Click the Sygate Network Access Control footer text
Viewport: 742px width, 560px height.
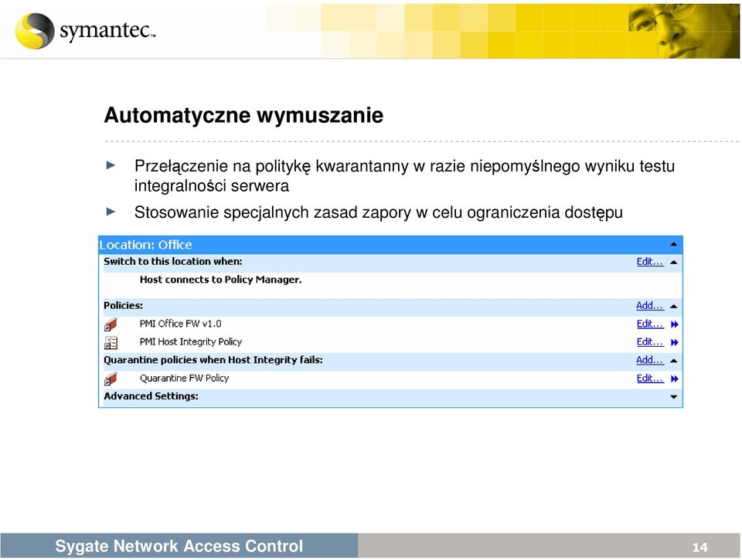click(x=179, y=546)
